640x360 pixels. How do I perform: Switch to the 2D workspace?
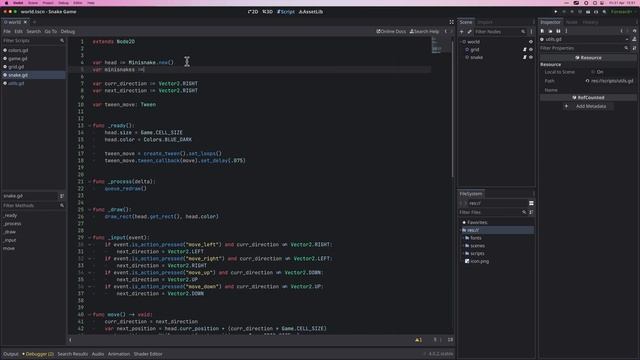click(253, 12)
